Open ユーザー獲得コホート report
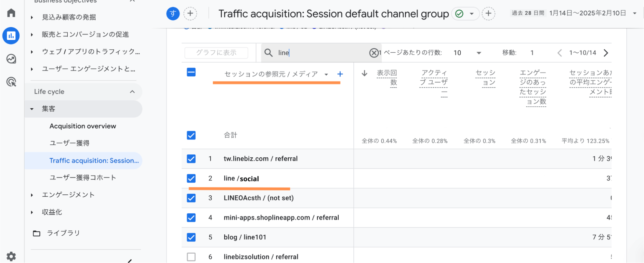Viewport: 644px width, 263px height. (x=83, y=178)
